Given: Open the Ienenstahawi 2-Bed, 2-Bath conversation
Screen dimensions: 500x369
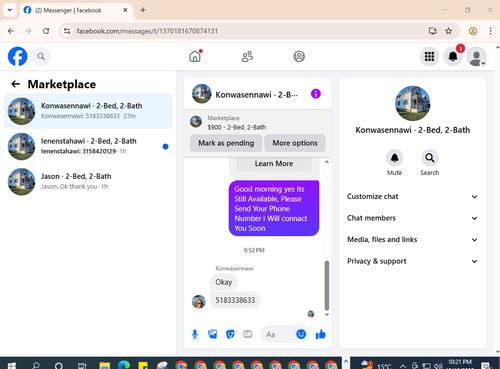Looking at the screenshot, I should [88, 146].
